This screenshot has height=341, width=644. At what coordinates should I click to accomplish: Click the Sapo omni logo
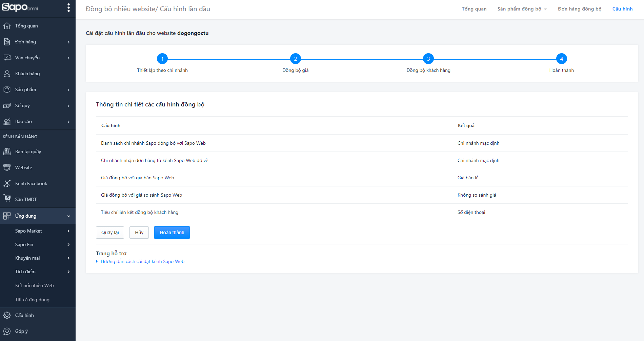tap(20, 7)
